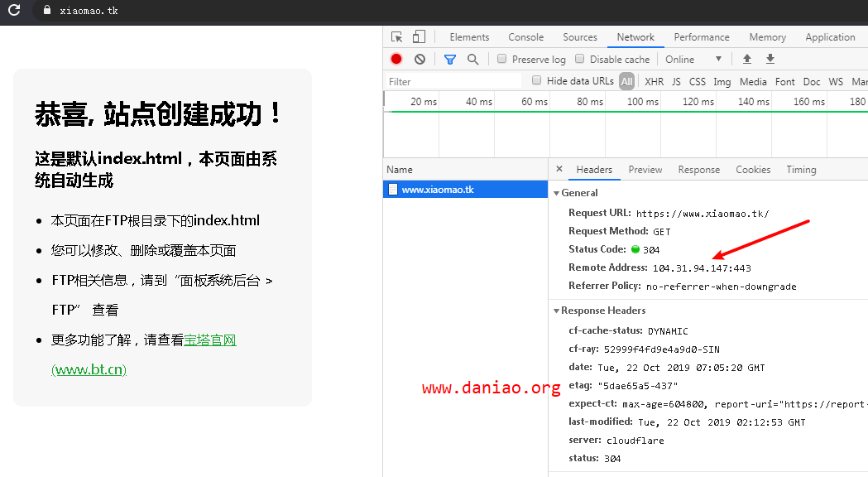Screen dimensions: 868x477
Task: Collapse the Response Headers section
Action: 556,311
